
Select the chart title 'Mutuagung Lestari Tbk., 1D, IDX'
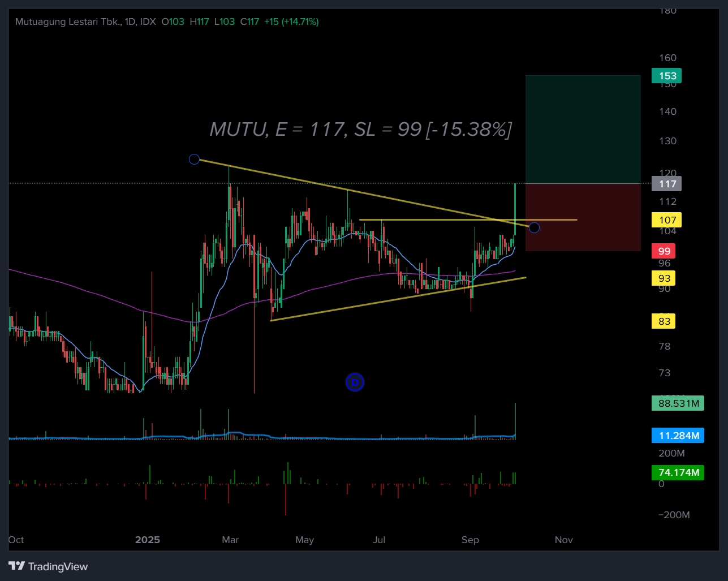coord(85,21)
